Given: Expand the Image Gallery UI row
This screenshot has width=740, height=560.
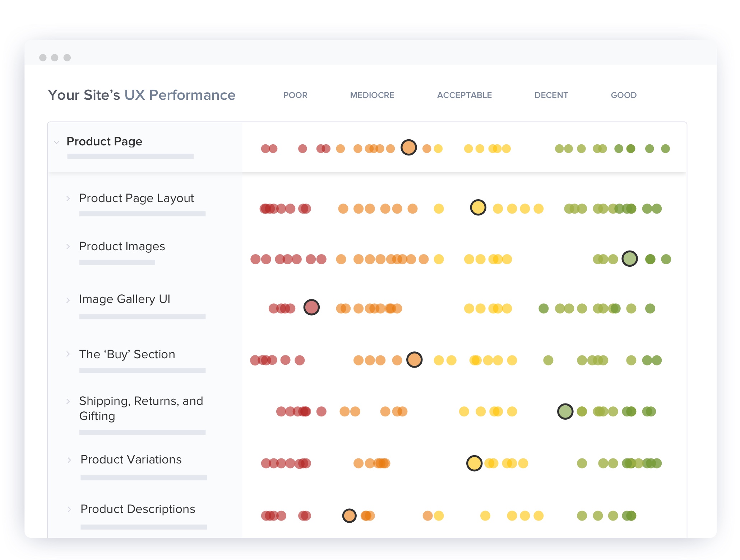Looking at the screenshot, I should 68,300.
